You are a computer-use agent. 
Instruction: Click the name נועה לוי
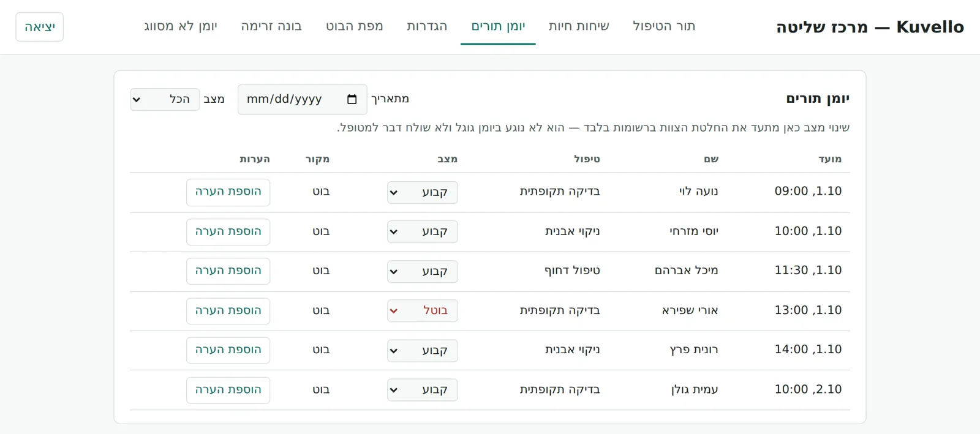coord(699,192)
